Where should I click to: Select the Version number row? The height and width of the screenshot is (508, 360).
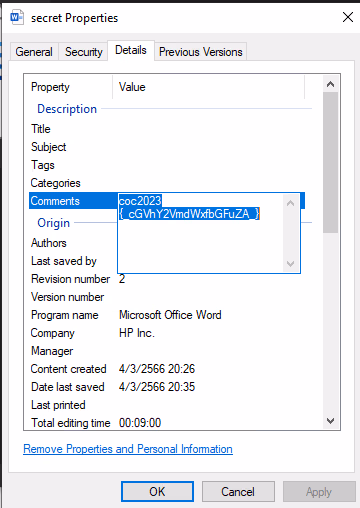(x=167, y=297)
